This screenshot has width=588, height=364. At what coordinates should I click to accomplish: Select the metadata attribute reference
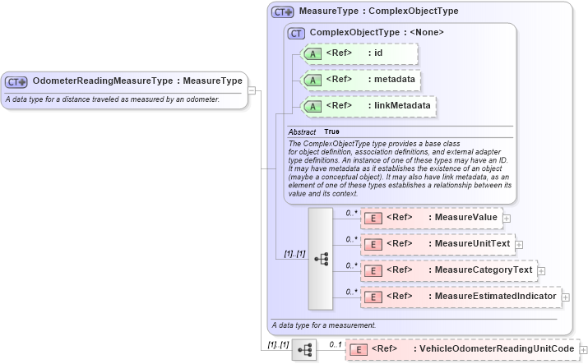[362, 81]
